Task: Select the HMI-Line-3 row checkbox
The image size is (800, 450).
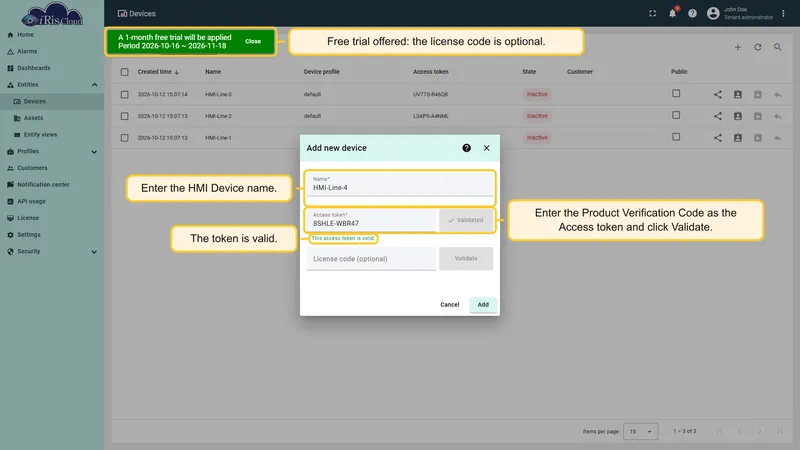Action: pyautogui.click(x=124, y=94)
